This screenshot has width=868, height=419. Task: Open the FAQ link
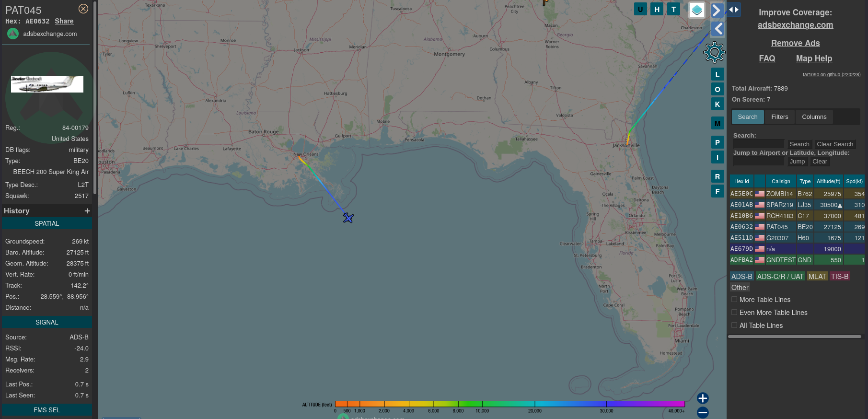[x=767, y=58]
